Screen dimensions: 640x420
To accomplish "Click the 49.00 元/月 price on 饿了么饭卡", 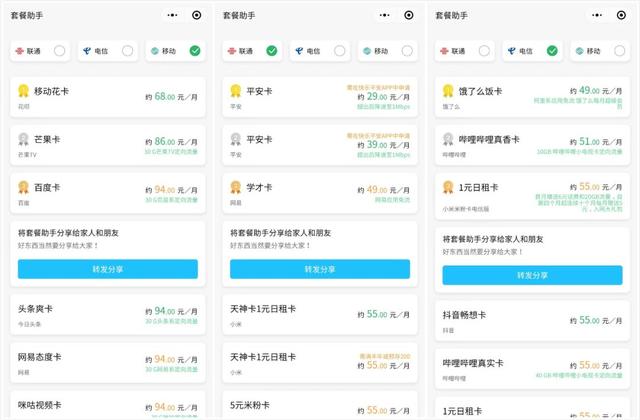I will (x=596, y=90).
